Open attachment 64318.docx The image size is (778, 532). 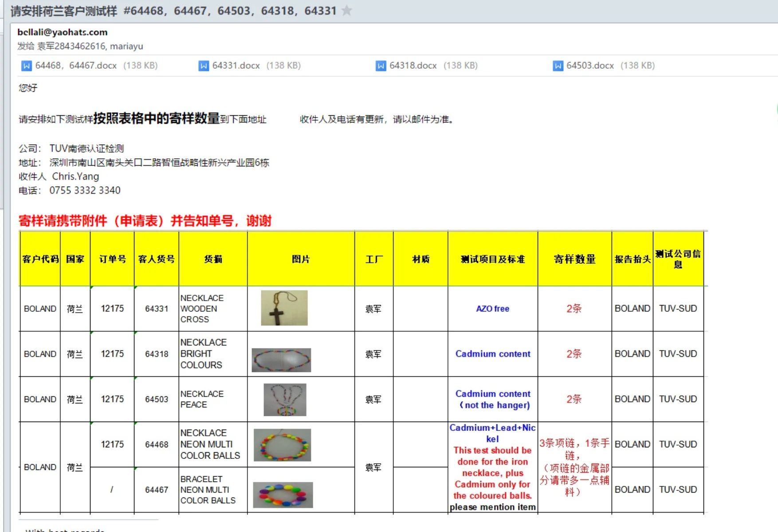click(427, 66)
